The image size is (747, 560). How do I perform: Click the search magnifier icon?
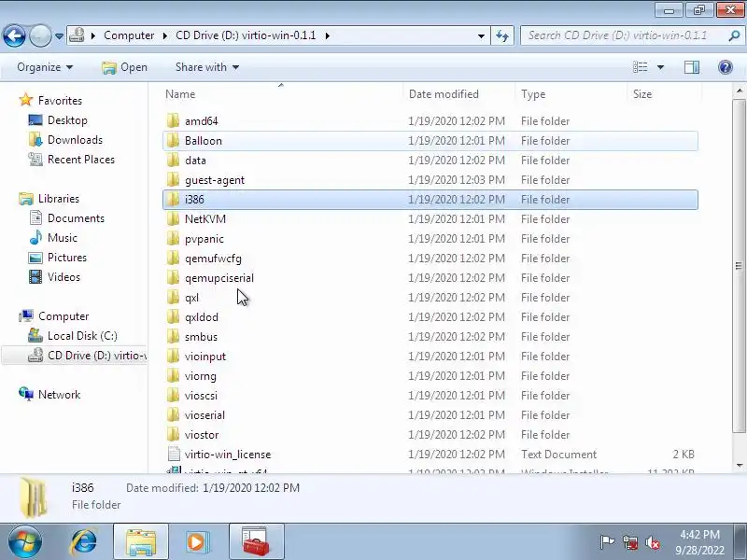coord(734,35)
